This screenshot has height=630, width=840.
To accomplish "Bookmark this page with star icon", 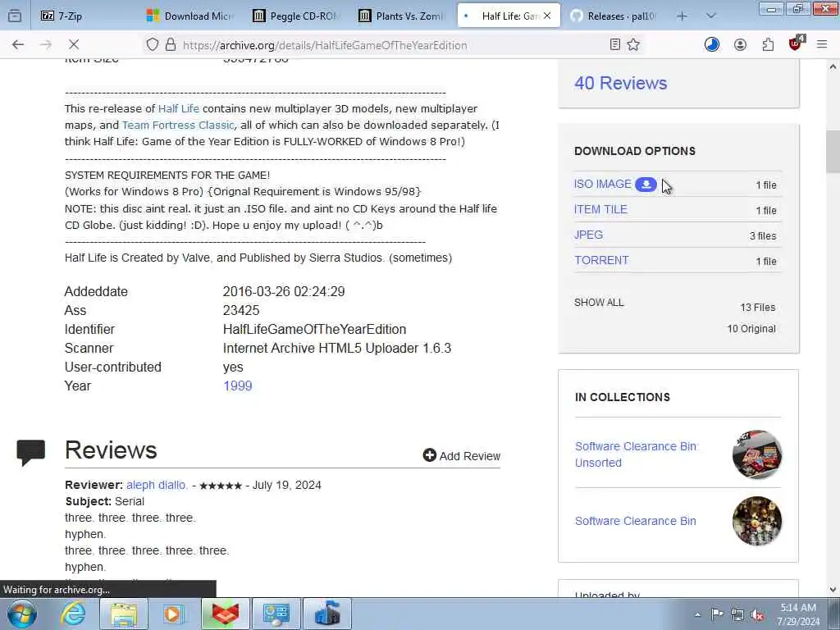I will [x=633, y=45].
